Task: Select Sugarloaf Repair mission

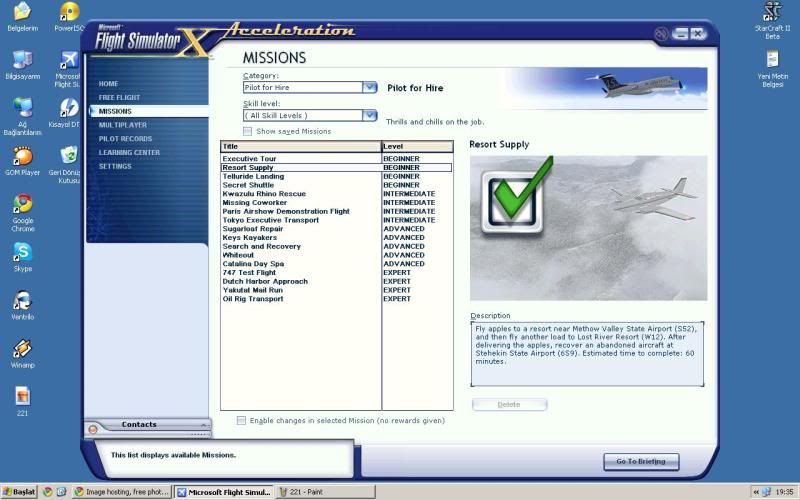Action: [336, 229]
